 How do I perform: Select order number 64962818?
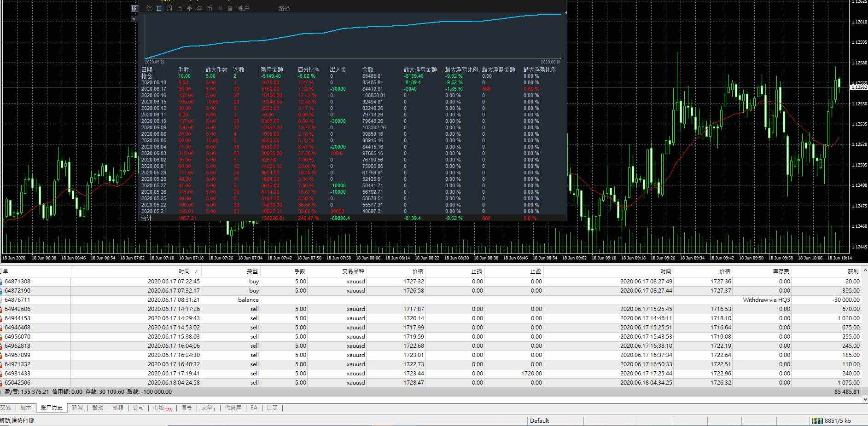point(17,346)
